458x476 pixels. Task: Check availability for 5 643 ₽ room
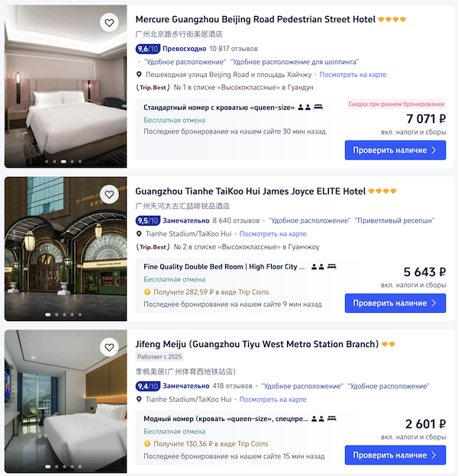tap(395, 303)
